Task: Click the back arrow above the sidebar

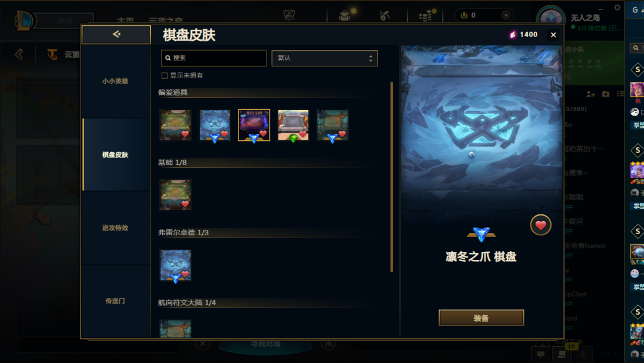Action: (116, 35)
